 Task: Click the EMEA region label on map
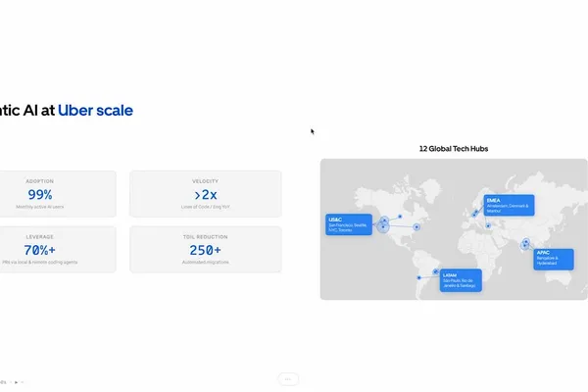click(x=509, y=205)
